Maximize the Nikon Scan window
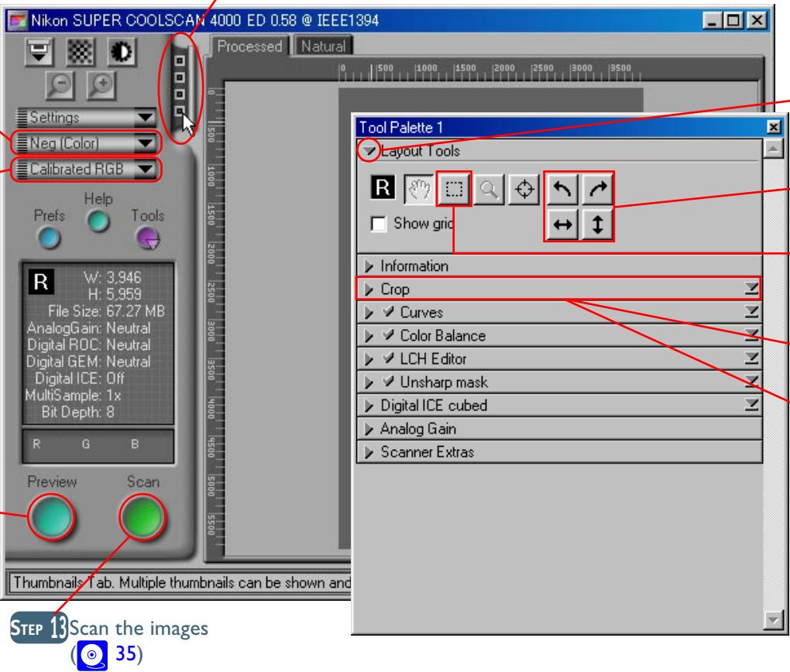This screenshot has height=672, width=790. coord(733,20)
